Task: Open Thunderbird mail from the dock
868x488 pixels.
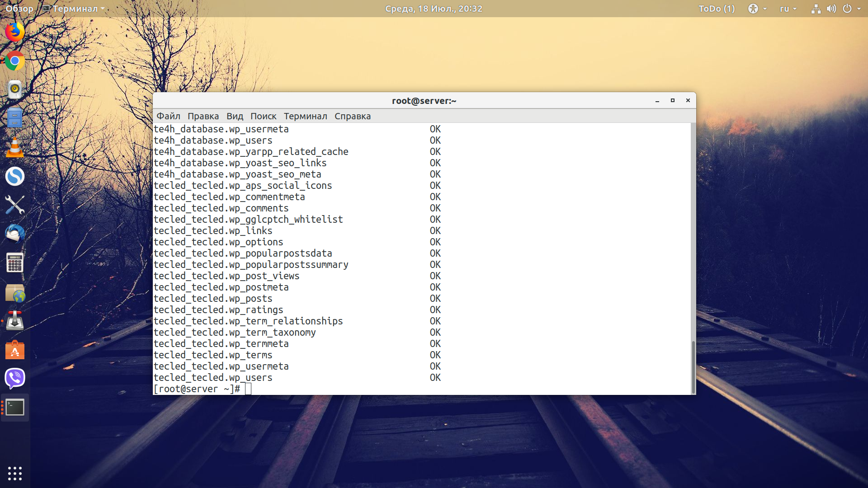Action: tap(15, 234)
